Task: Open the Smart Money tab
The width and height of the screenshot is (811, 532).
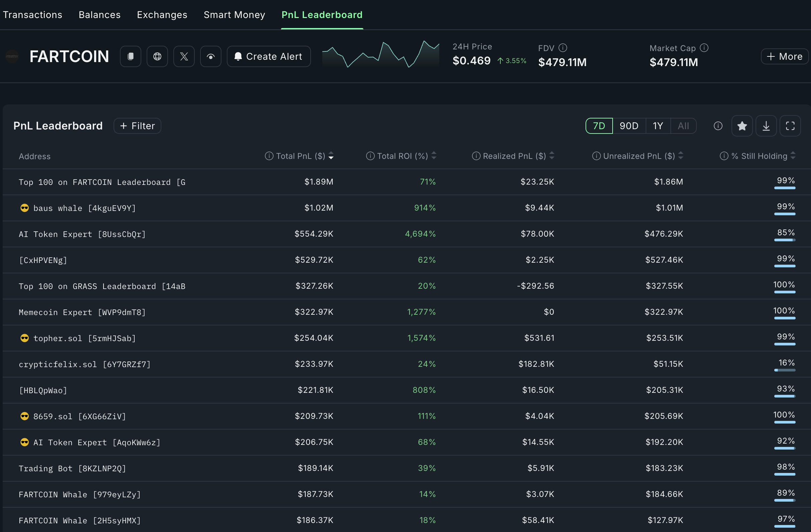Action: [x=234, y=15]
